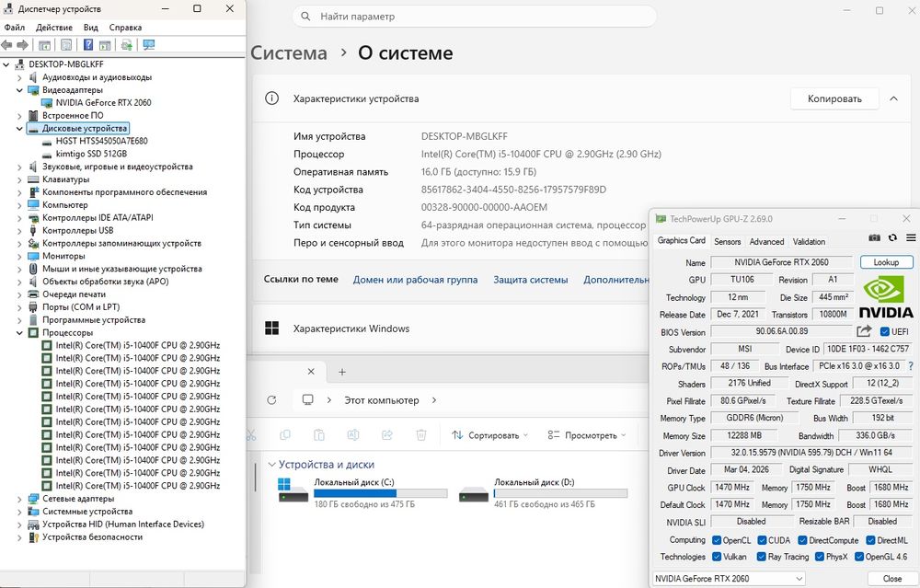Image resolution: width=920 pixels, height=588 pixels.
Task: Collapse the Дисковые устройства tree node
Action: coord(19,128)
